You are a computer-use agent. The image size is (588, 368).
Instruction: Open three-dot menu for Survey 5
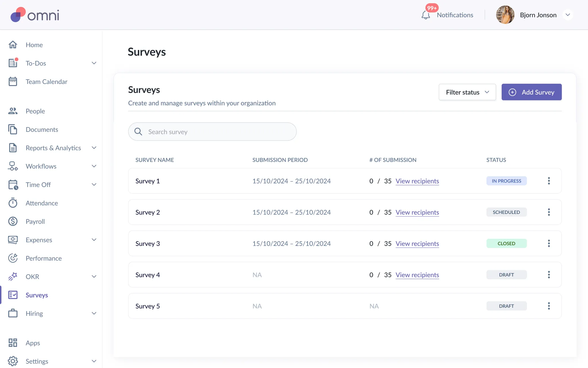pos(549,306)
